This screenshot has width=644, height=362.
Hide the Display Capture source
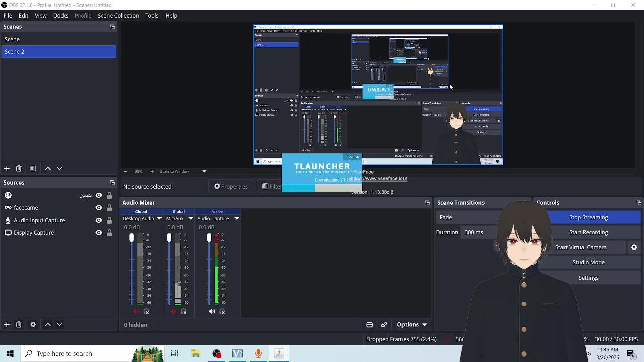tap(99, 233)
